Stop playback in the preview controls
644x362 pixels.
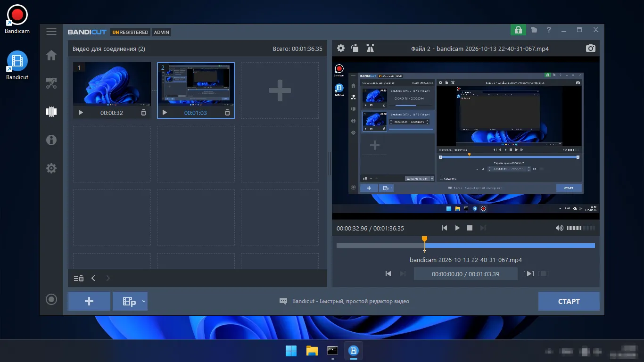pos(470,228)
